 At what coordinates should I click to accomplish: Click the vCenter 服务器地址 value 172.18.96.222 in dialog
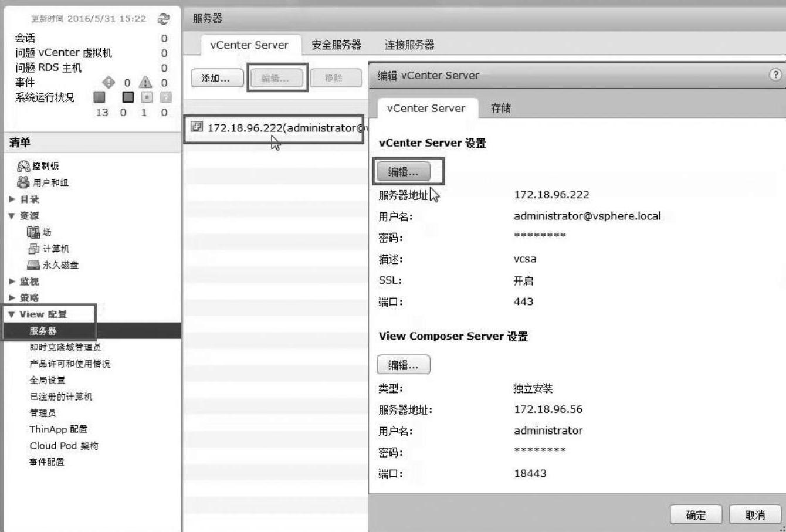(551, 195)
